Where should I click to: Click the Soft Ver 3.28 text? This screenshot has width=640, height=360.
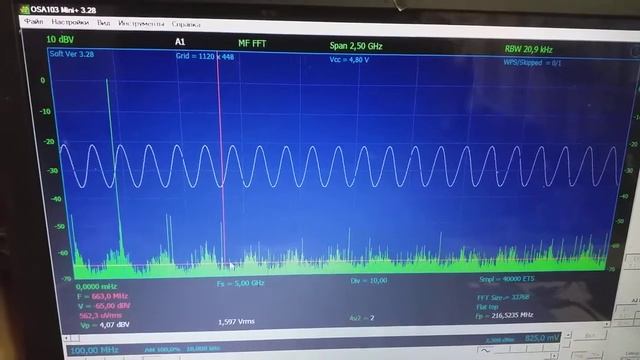coord(71,54)
